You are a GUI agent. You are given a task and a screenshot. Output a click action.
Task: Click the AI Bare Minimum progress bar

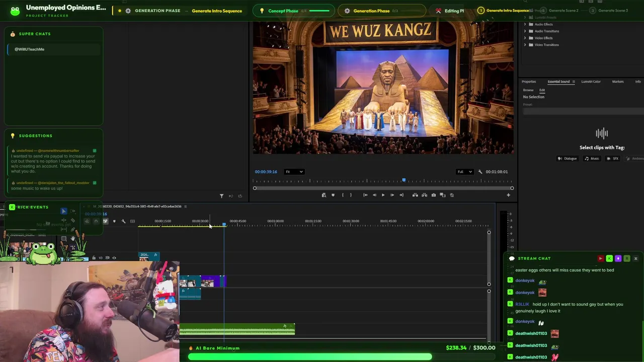coord(343,356)
